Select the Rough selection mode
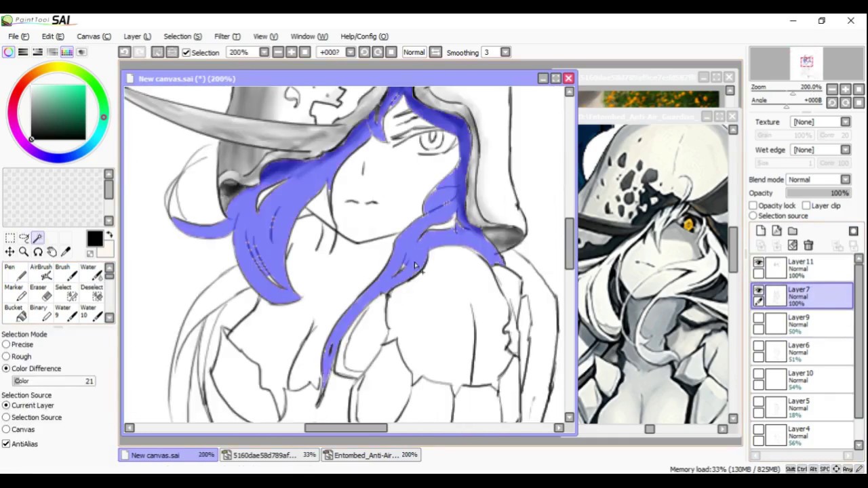The height and width of the screenshot is (488, 868). pos(6,357)
